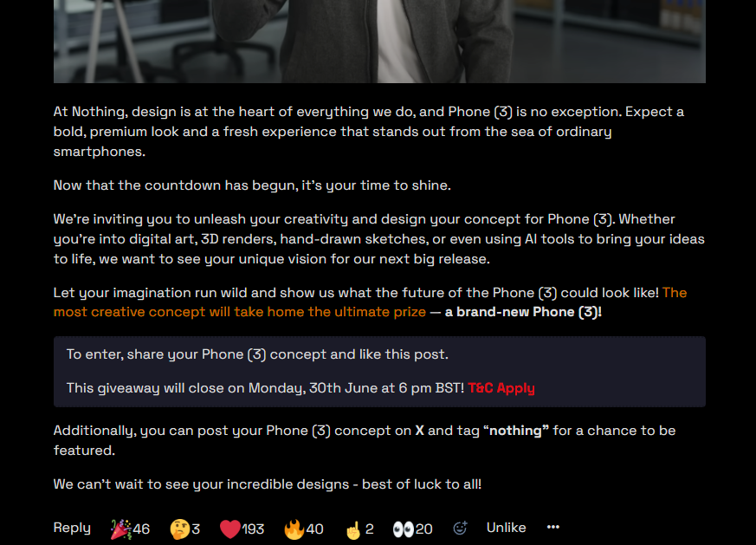Viewport: 756px width, 545px height.
Task: Click the bold 'a brand-new Phone (3)!' text
Action: [x=523, y=312]
